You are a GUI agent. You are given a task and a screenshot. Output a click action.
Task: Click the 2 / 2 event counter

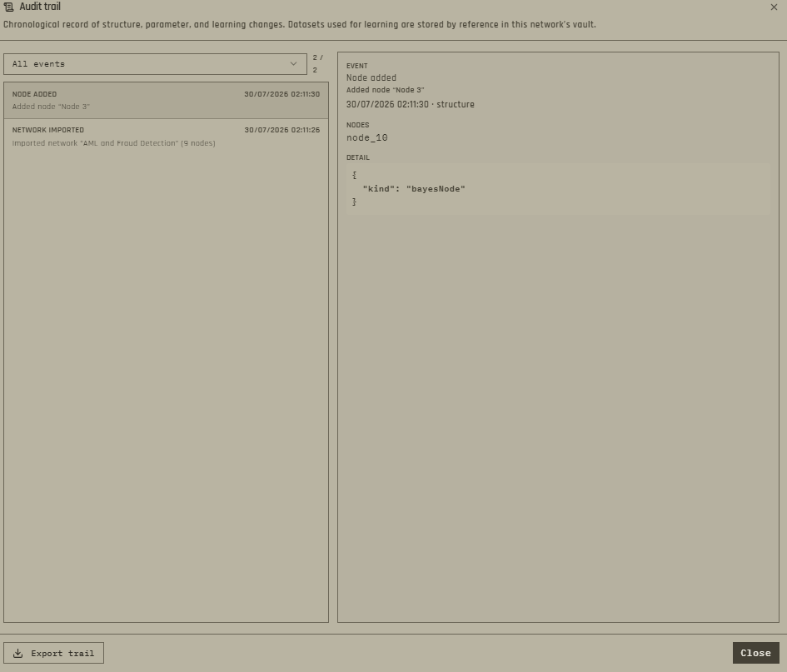(317, 64)
